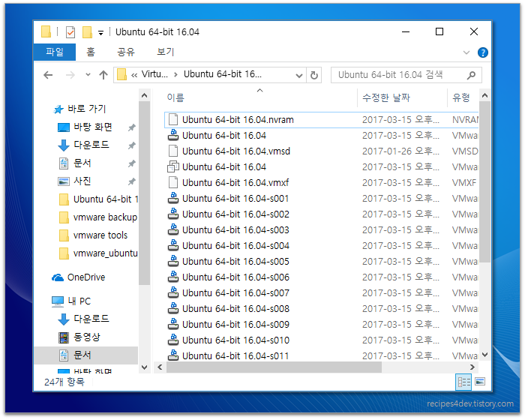The width and height of the screenshot is (525, 420).
Task: Go forward with the right arrow button
Action: tap(70, 75)
